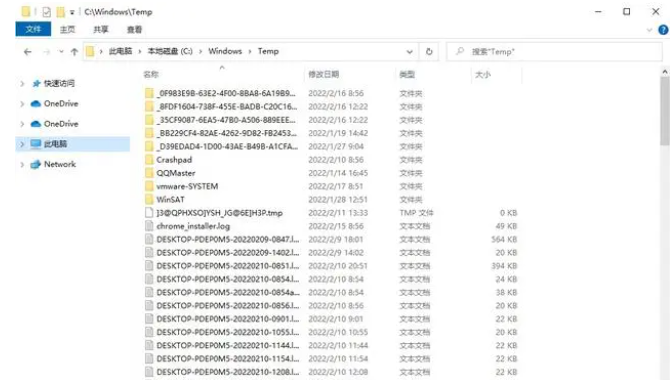This screenshot has height=380, width=670.
Task: Open the recent locations dropdown arrow
Action: [x=61, y=52]
